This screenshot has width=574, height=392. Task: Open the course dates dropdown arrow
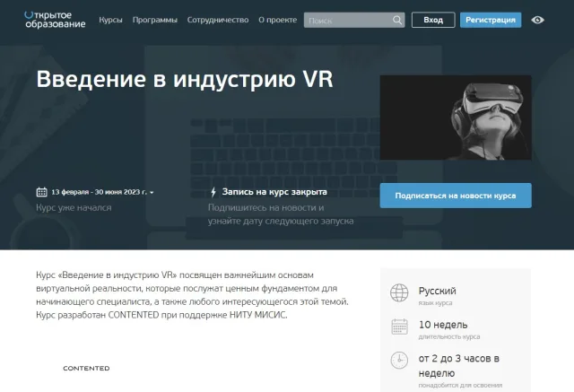click(152, 193)
